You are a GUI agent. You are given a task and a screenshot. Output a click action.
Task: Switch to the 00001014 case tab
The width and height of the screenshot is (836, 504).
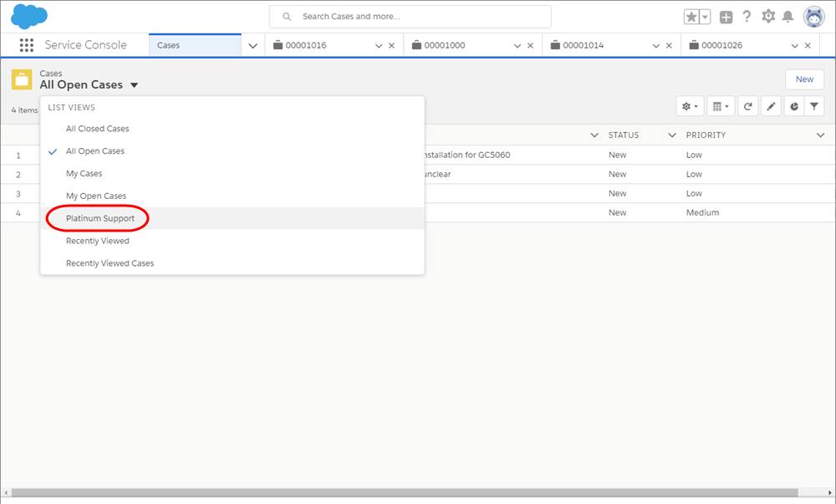584,45
